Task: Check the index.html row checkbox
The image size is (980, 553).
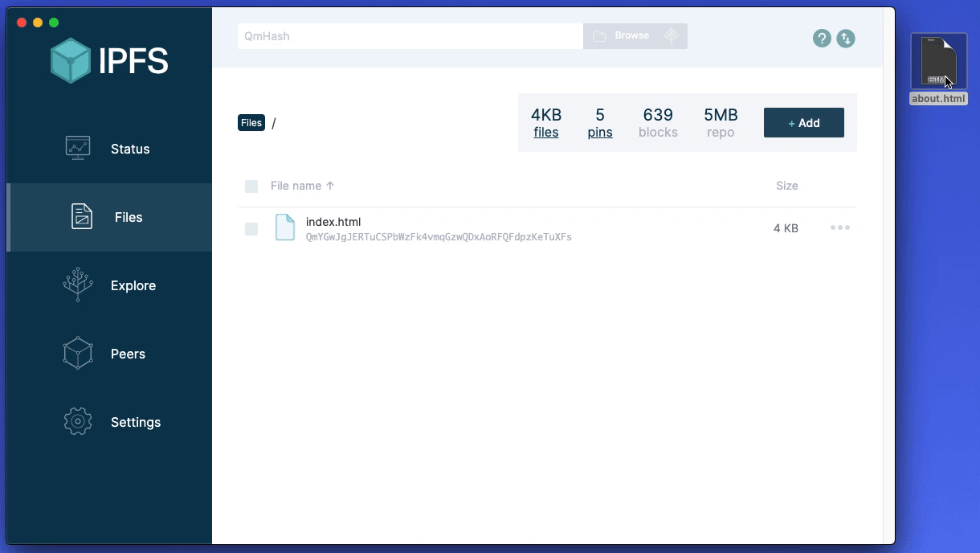Action: pos(251,229)
